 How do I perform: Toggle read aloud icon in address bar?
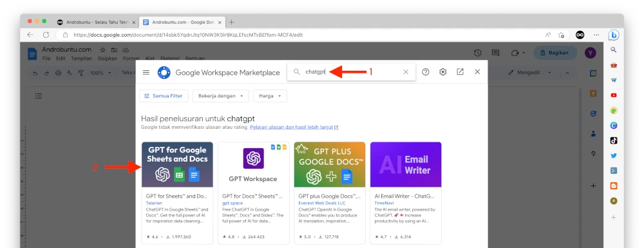pos(548,35)
